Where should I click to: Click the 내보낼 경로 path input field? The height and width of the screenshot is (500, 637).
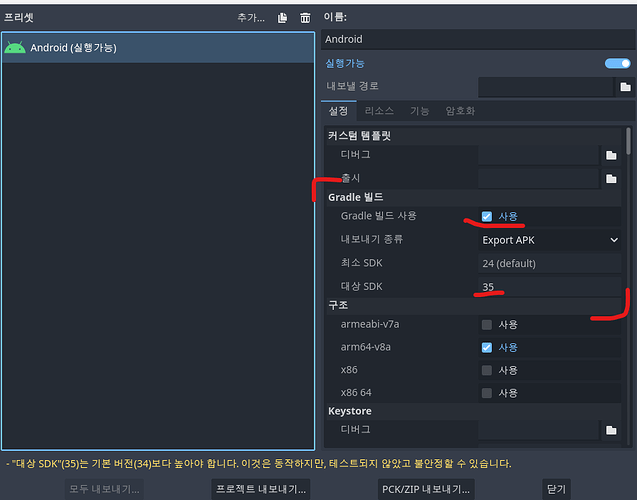pyautogui.click(x=546, y=87)
